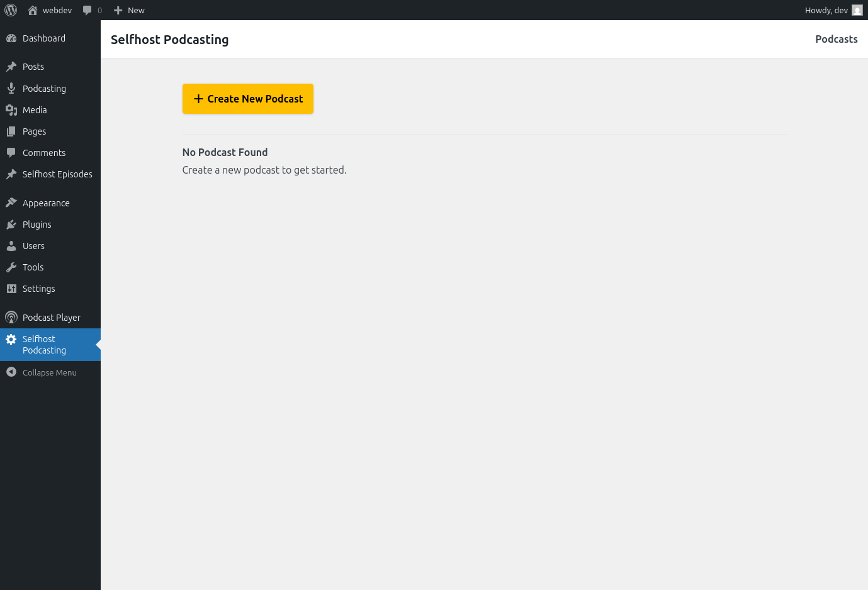Click the Selfhost Podcasting page heading
868x590 pixels.
tap(170, 40)
